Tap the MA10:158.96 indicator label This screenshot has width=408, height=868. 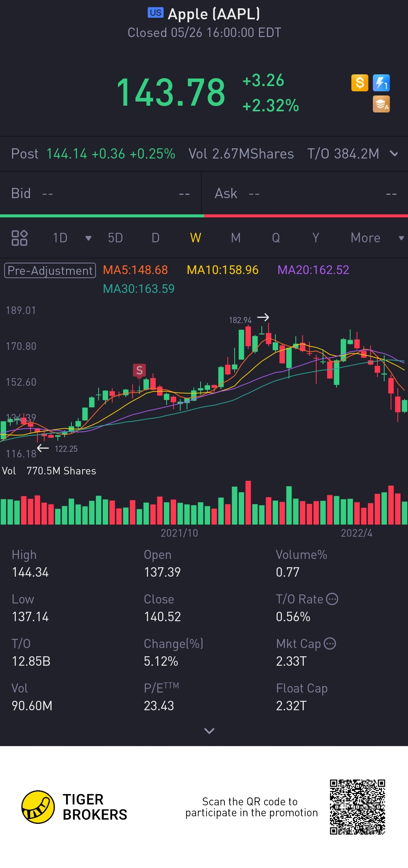[223, 270]
